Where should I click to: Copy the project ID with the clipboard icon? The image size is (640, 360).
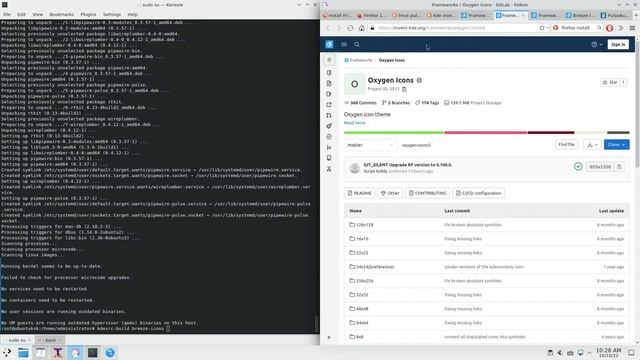tap(404, 89)
